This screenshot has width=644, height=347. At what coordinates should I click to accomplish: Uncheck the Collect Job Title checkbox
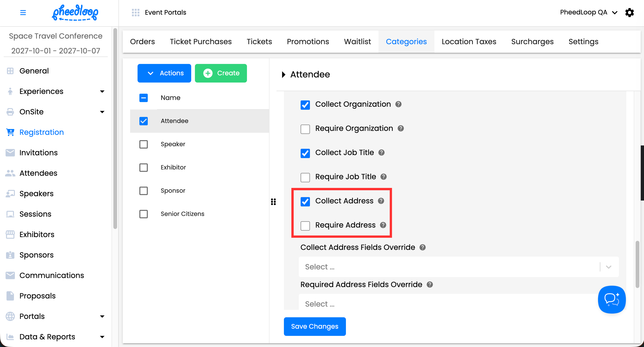click(x=305, y=153)
